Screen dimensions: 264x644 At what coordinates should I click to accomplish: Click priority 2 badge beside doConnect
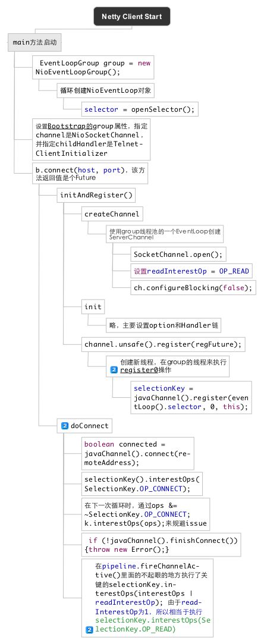(x=64, y=426)
